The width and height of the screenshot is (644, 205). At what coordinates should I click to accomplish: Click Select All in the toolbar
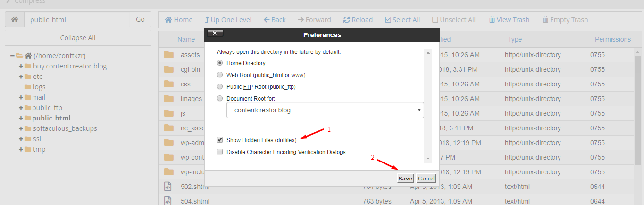[x=402, y=20]
